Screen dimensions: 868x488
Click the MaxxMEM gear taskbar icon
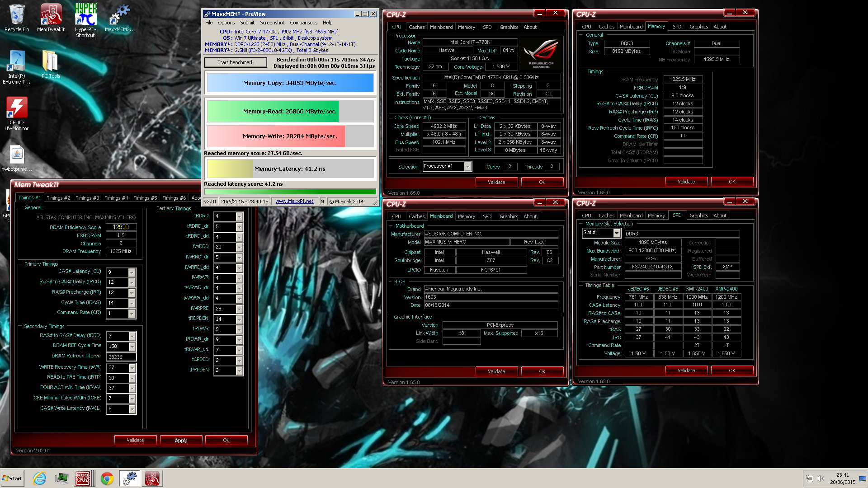(x=130, y=479)
